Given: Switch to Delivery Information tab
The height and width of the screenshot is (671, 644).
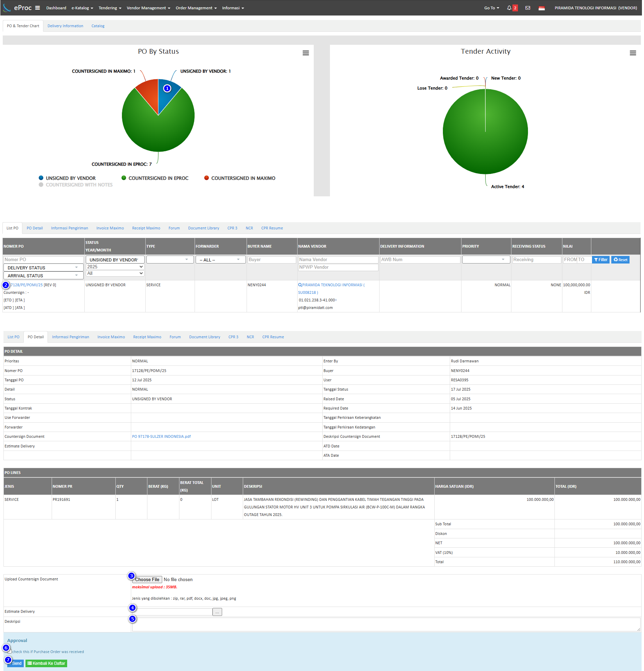Looking at the screenshot, I should tap(65, 26).
